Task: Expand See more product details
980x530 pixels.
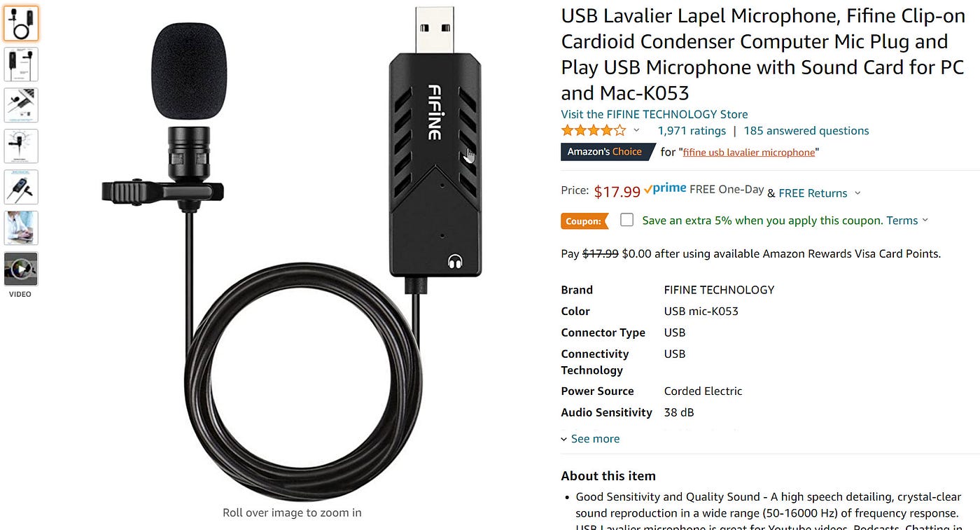Action: click(590, 439)
